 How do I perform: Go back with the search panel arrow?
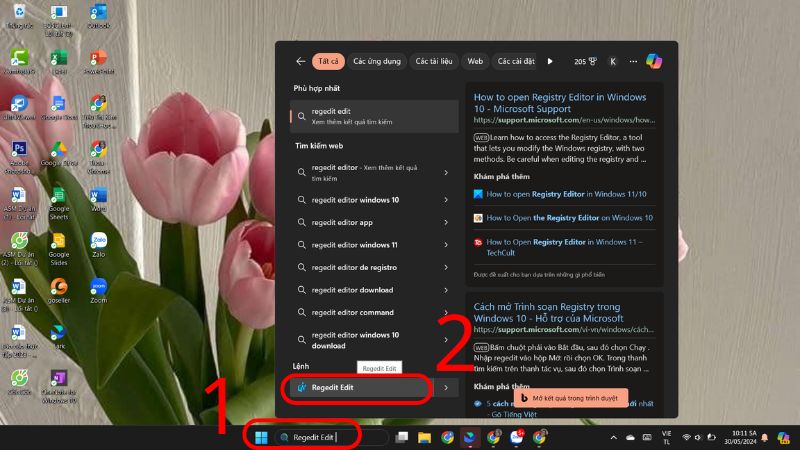pos(301,61)
